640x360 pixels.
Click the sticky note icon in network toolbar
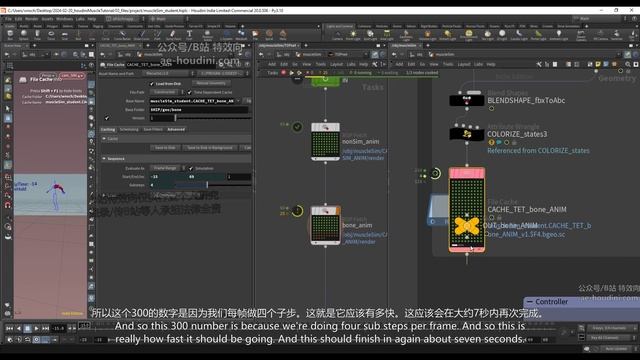(598, 64)
